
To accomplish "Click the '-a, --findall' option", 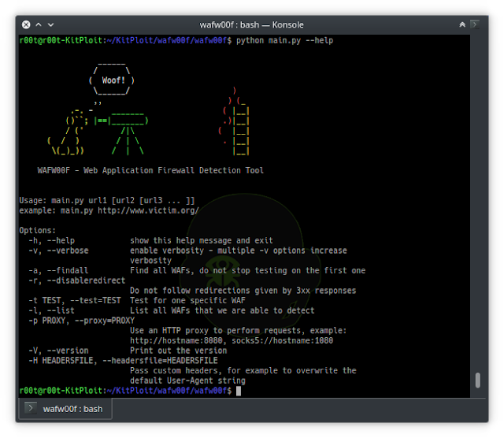I will [x=58, y=270].
